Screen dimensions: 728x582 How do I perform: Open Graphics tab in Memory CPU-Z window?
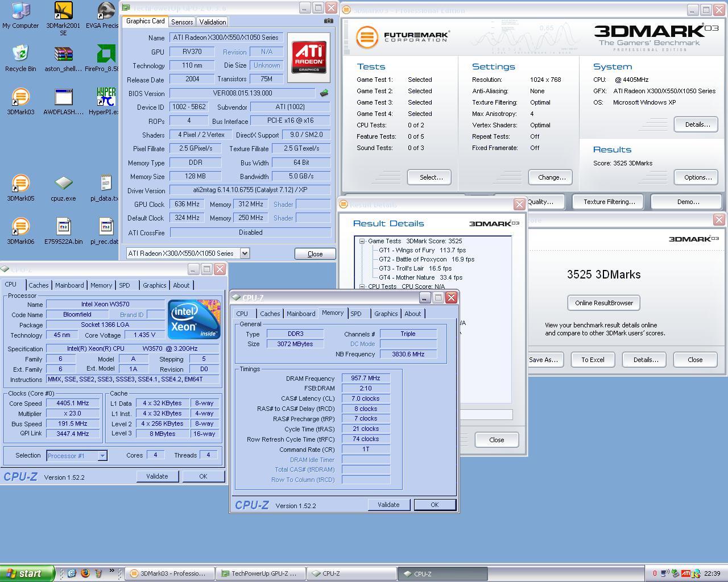click(x=386, y=314)
